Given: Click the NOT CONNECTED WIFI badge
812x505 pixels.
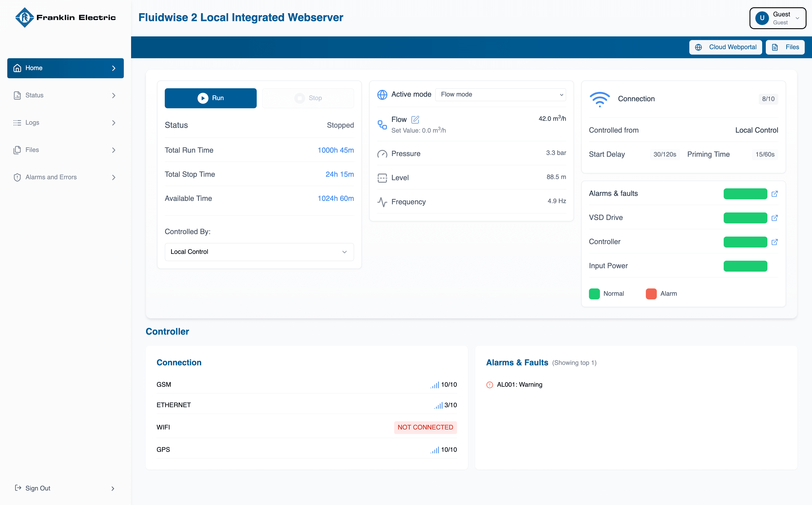Looking at the screenshot, I should [425, 427].
